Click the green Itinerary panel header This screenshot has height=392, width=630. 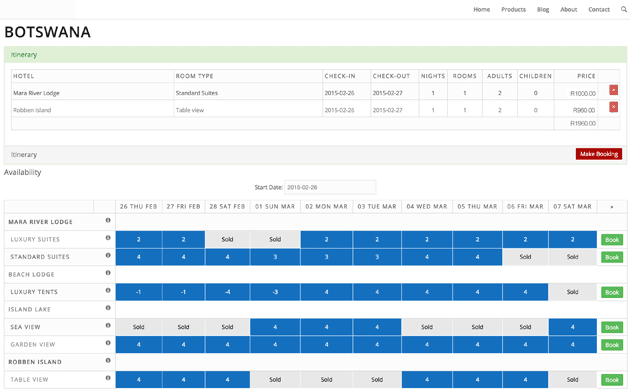pyautogui.click(x=315, y=55)
